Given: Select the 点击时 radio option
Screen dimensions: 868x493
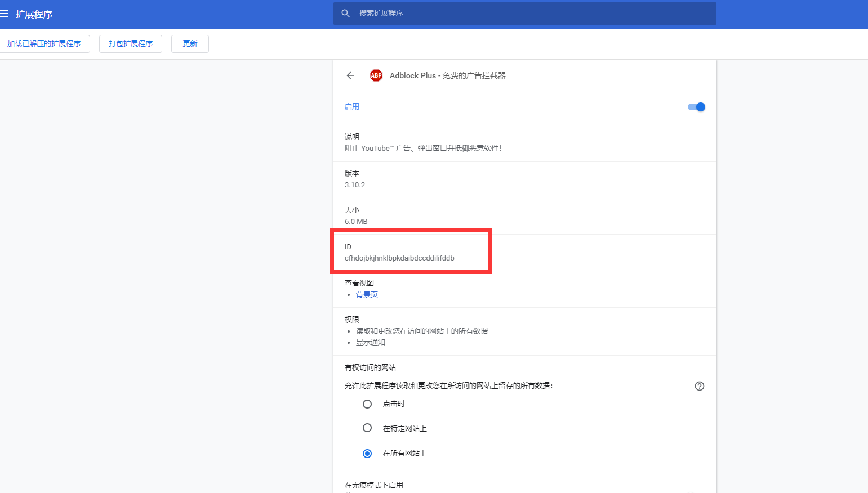Looking at the screenshot, I should point(367,404).
